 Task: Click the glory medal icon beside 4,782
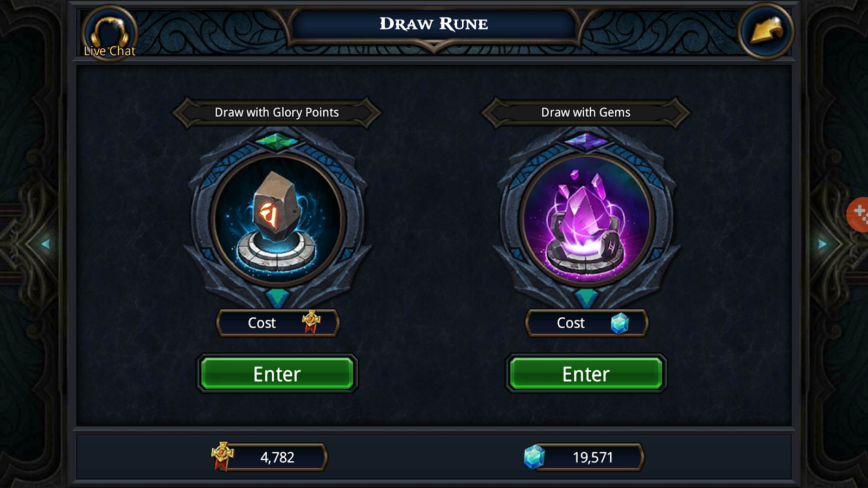(222, 456)
